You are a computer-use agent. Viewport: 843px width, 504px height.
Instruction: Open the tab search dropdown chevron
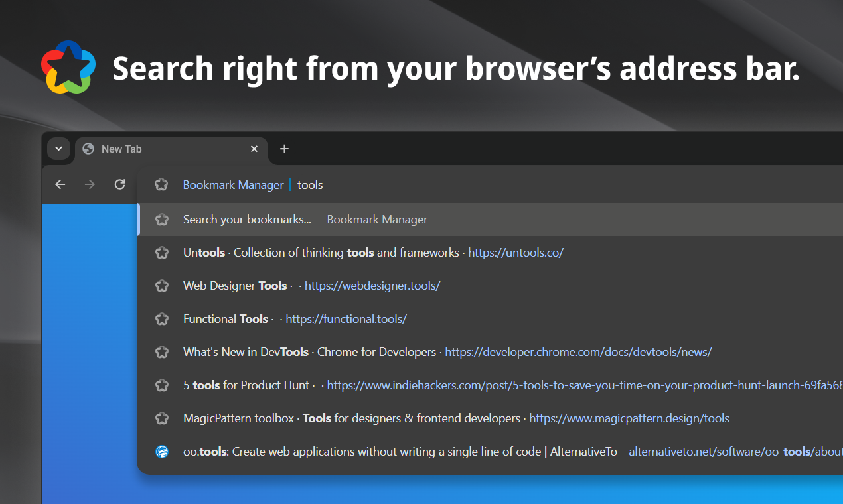[58, 149]
